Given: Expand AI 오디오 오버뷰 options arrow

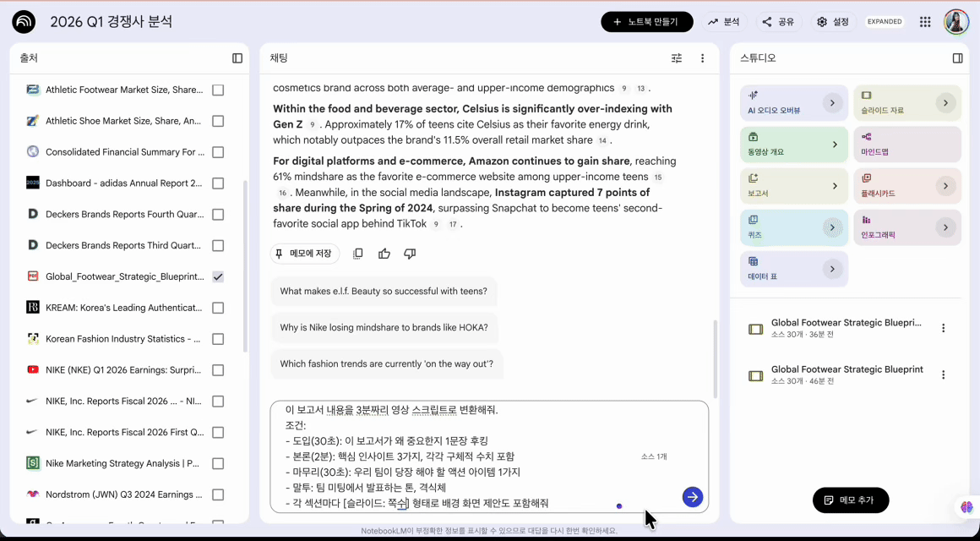Looking at the screenshot, I should (x=832, y=102).
